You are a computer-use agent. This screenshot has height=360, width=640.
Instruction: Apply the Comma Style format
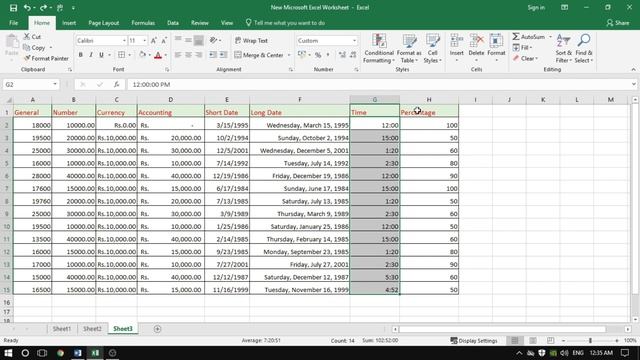(328, 55)
